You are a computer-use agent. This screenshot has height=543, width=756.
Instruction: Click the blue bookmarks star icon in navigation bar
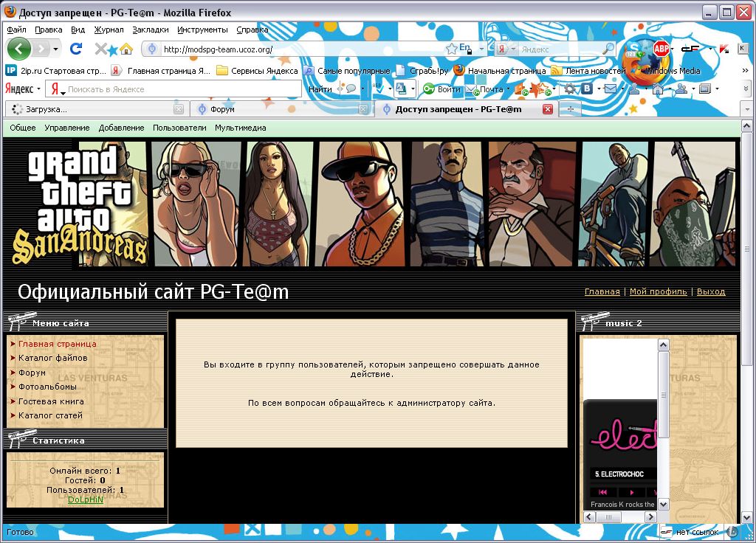[113, 50]
